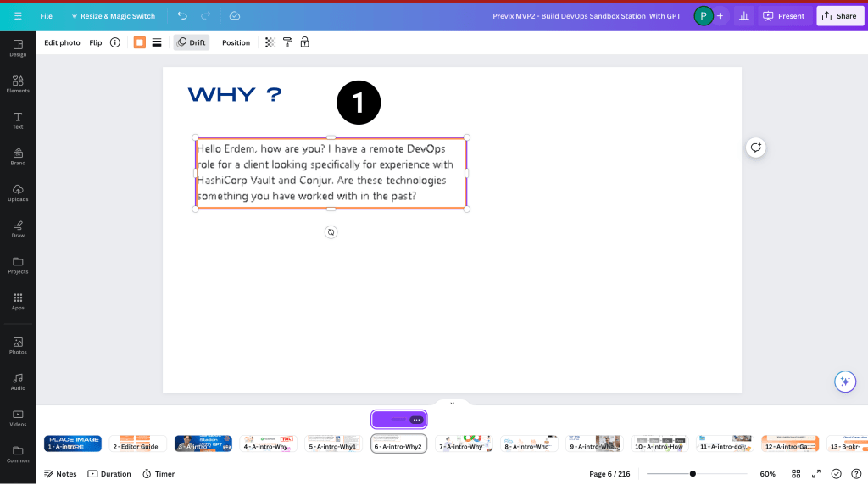
Task: Open the orange border color swatch
Action: point(140,42)
